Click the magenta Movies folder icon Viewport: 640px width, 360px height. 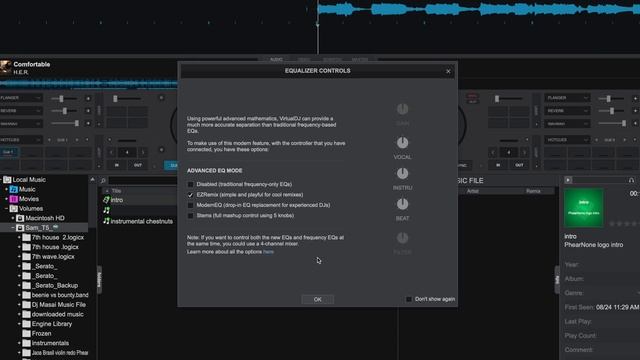coord(13,199)
